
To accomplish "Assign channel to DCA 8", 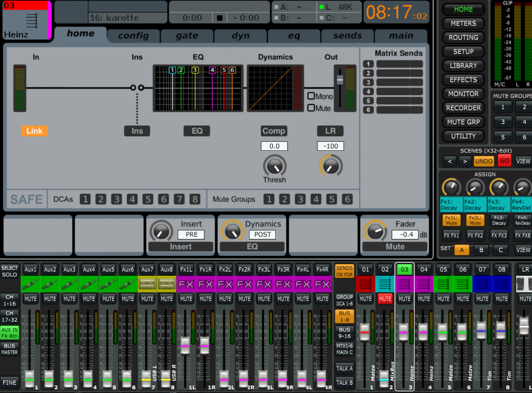I will [x=195, y=199].
